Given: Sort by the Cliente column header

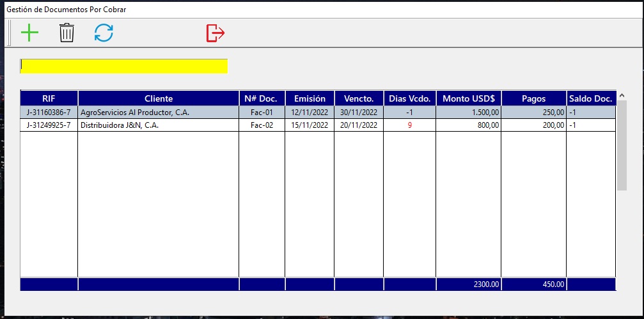Looking at the screenshot, I should 159,98.
